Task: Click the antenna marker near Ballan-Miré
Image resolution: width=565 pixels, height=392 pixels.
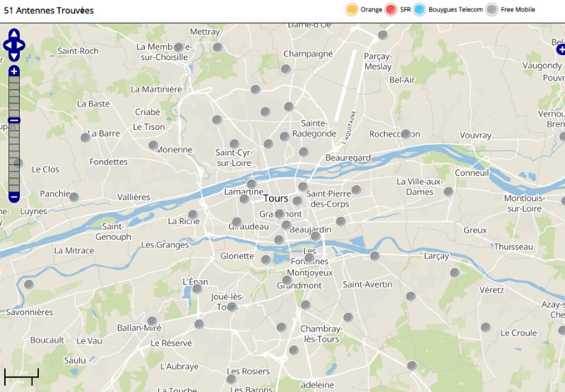Action: (x=152, y=321)
